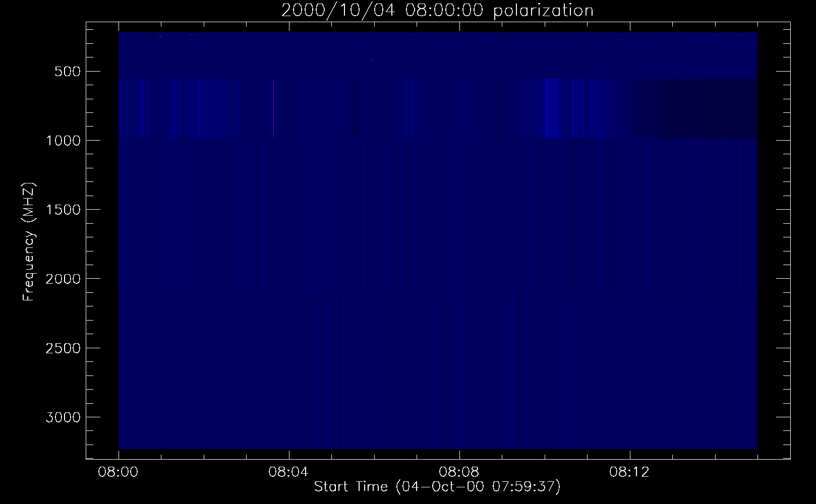Click the 'Frequency (MHZ)' axis label
This screenshot has height=504, width=816.
(29, 242)
